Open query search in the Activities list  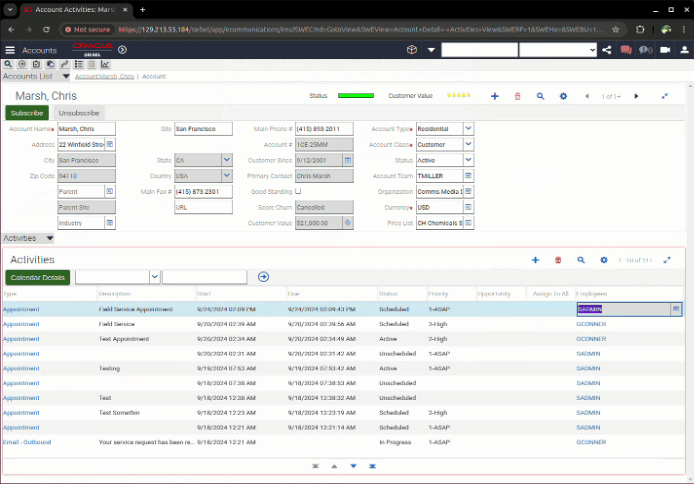point(581,260)
